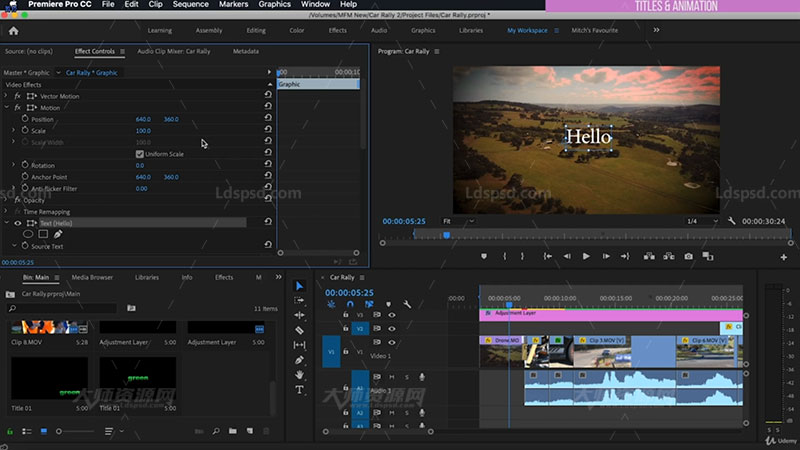Select the Clip 8.MOV thumbnail

(49, 327)
